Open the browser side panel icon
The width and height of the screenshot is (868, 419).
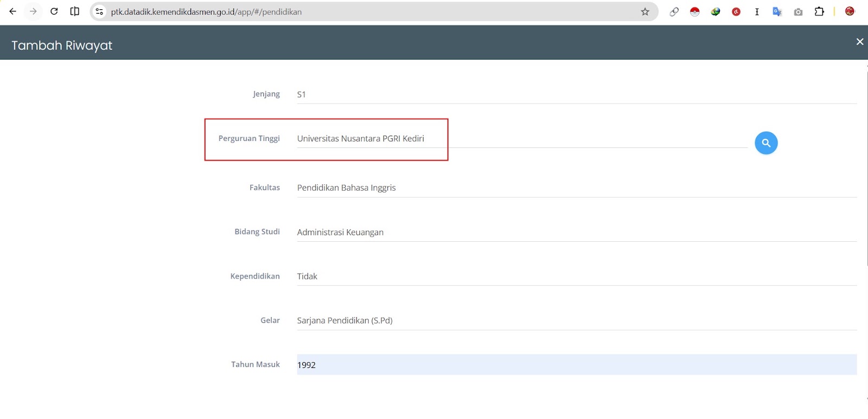point(75,11)
